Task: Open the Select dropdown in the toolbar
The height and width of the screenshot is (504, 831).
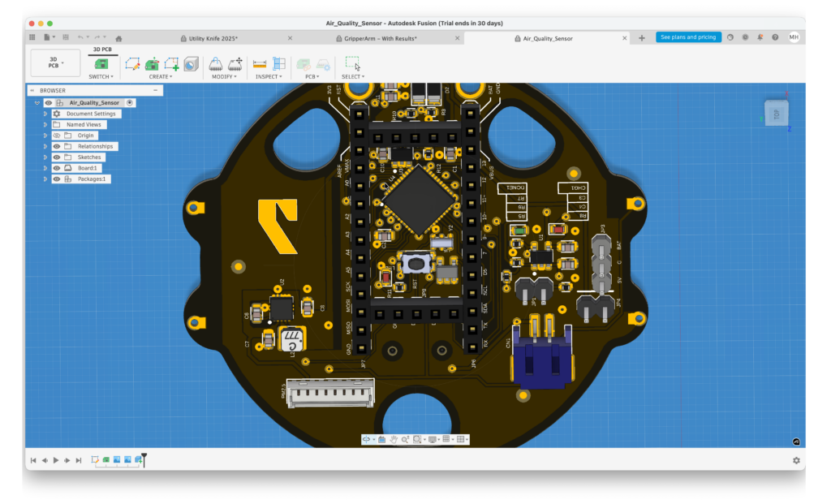Action: point(352,76)
